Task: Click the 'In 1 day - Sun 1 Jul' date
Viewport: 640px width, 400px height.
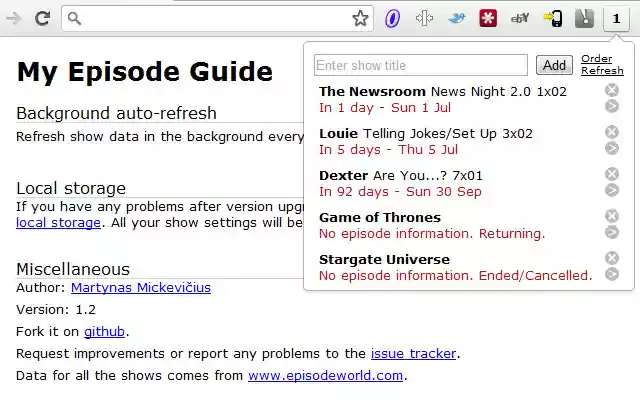Action: pos(385,108)
